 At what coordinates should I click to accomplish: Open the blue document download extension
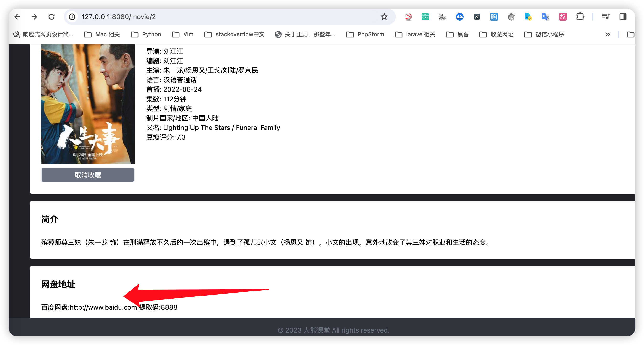tap(528, 17)
